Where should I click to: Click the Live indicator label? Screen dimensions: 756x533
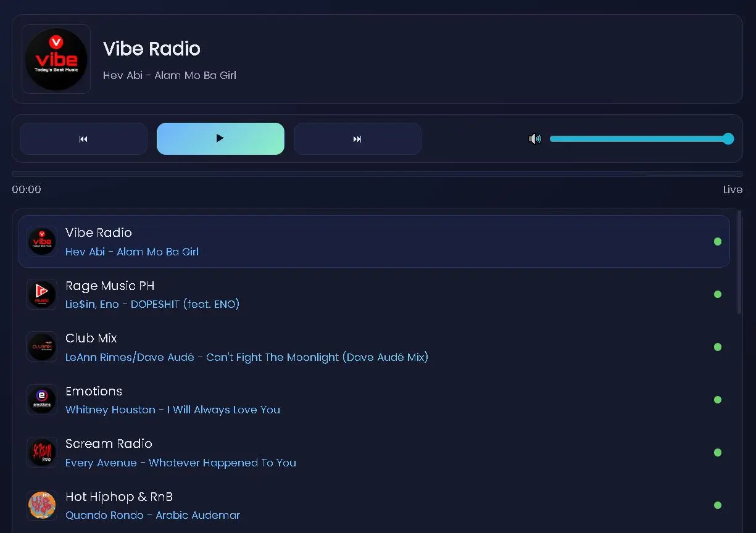[733, 189]
